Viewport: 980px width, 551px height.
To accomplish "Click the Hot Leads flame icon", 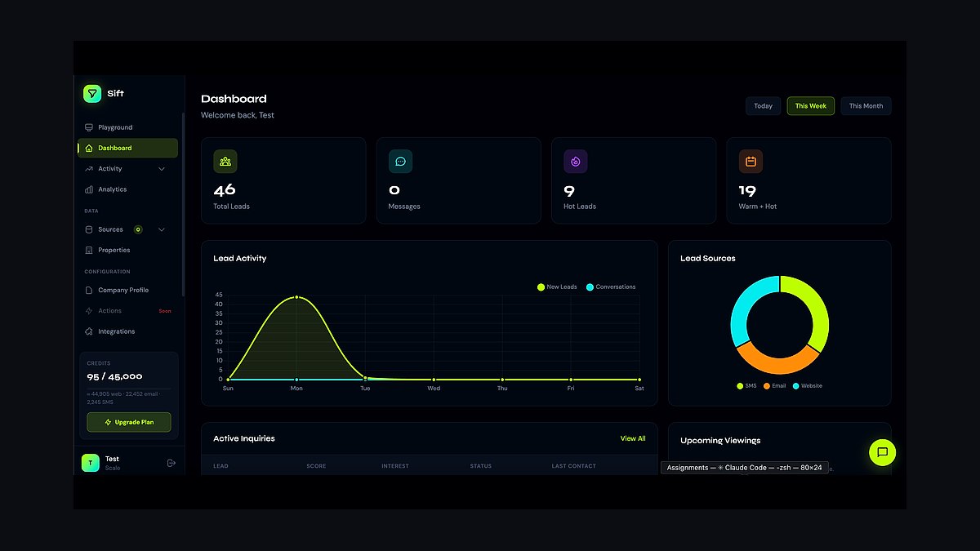I will click(576, 162).
